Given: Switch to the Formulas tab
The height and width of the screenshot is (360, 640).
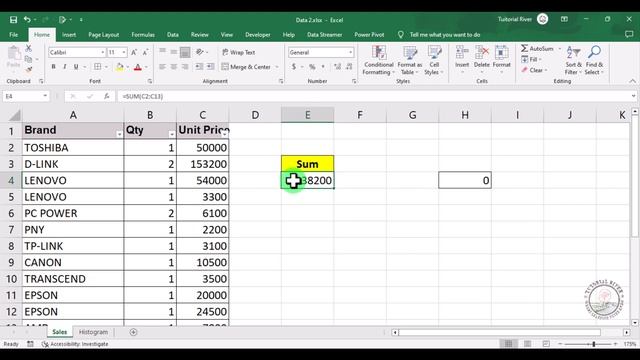Looking at the screenshot, I should click(143, 35).
